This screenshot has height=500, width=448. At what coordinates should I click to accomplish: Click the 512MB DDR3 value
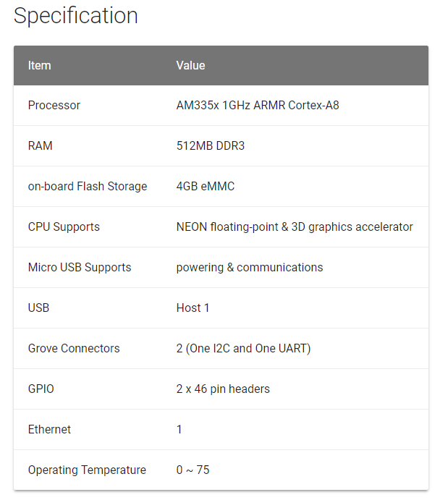pyautogui.click(x=211, y=145)
